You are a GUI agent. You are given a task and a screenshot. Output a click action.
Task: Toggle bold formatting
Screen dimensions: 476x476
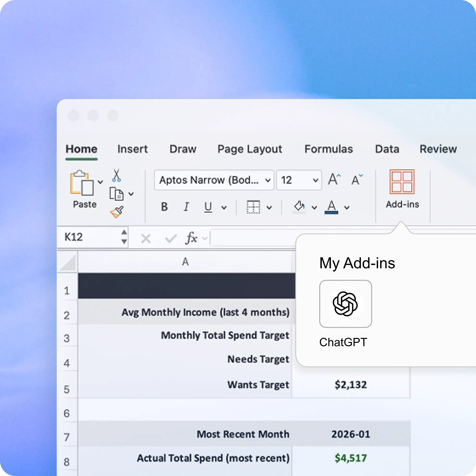164,207
